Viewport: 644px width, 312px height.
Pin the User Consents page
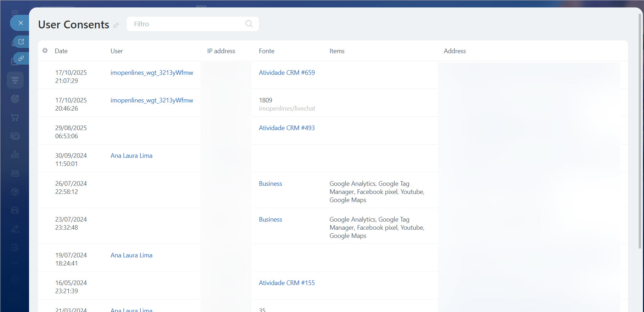(116, 26)
